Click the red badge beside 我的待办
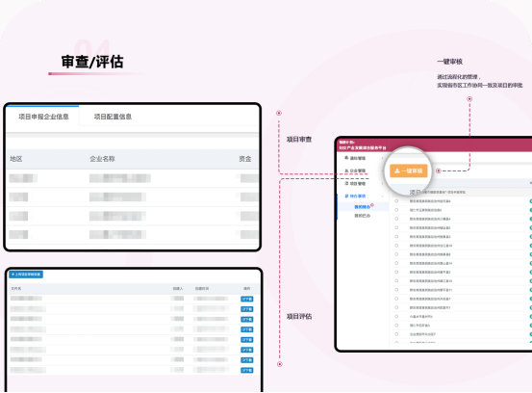 (x=372, y=205)
